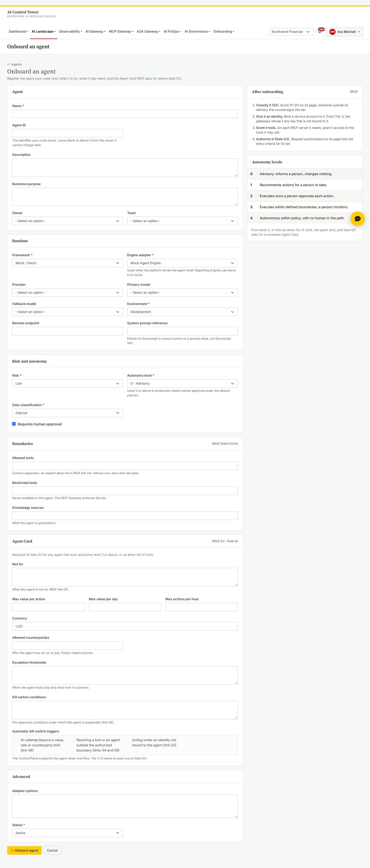370x868 pixels.
Task: Open the Fallback model dropdown
Action: pos(68,312)
